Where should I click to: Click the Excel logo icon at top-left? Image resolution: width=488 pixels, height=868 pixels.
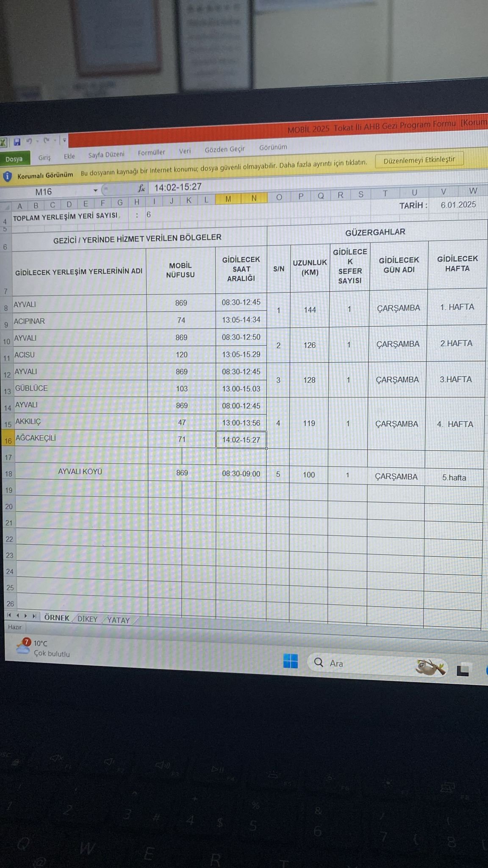pos(3,142)
